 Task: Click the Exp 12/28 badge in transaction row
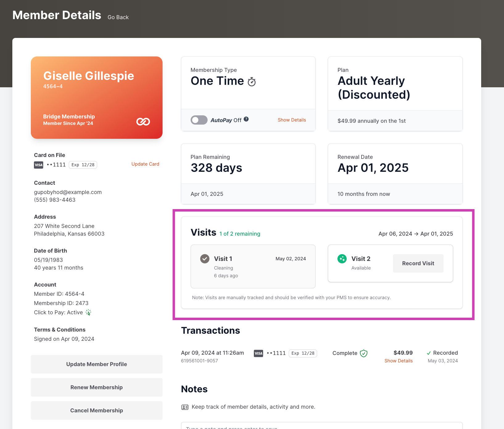pos(303,353)
